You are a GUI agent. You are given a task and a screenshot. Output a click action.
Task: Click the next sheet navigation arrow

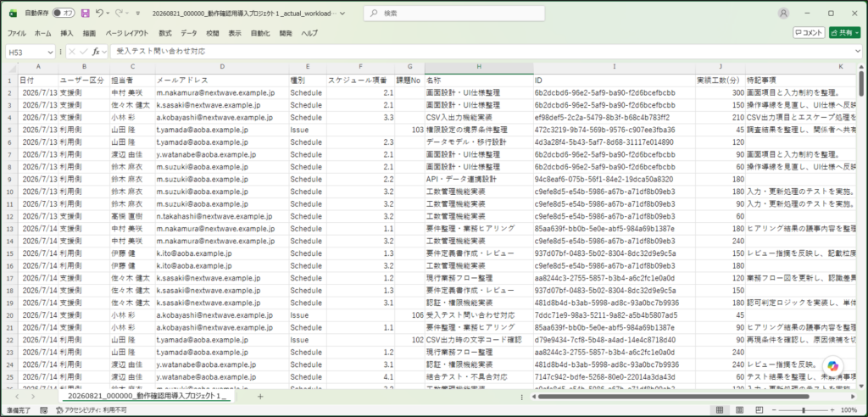click(x=33, y=397)
